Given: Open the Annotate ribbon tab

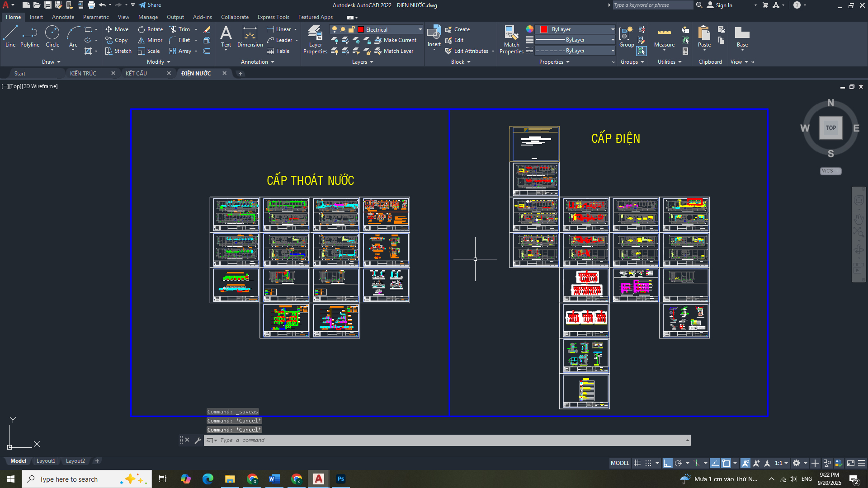Looking at the screenshot, I should [x=63, y=17].
